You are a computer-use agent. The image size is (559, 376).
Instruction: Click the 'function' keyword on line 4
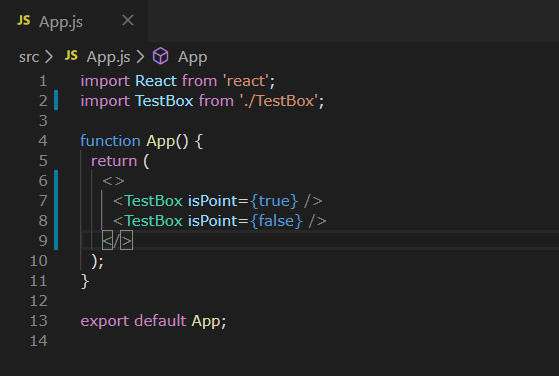pos(110,141)
